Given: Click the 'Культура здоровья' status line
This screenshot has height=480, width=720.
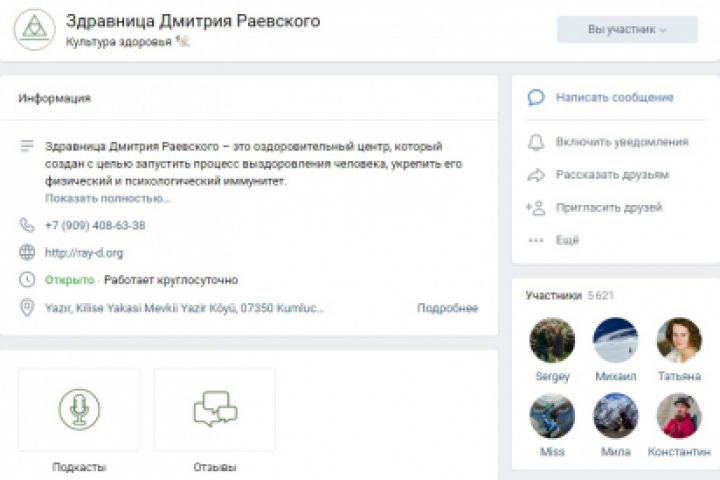Looking at the screenshot, I should coord(118,42).
